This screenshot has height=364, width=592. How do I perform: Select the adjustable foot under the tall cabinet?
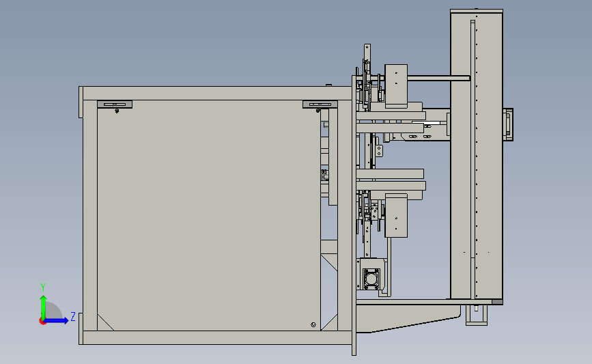pyautogui.click(x=477, y=316)
